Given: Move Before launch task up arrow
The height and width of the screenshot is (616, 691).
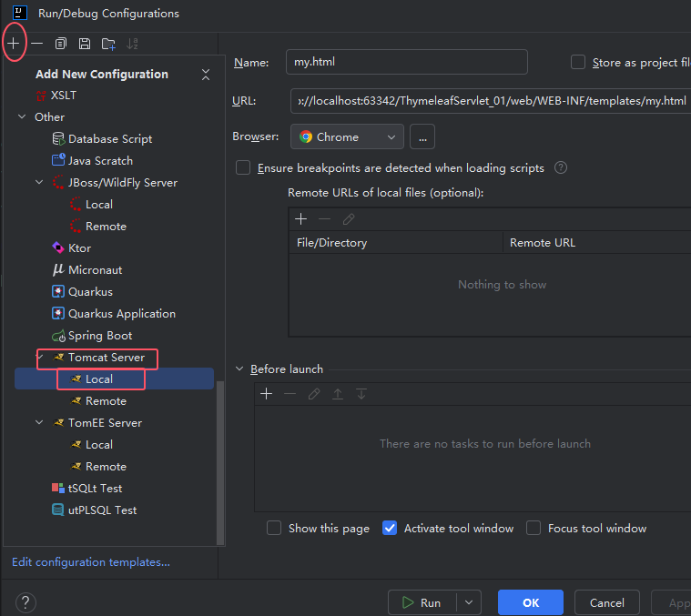Looking at the screenshot, I should pos(338,394).
